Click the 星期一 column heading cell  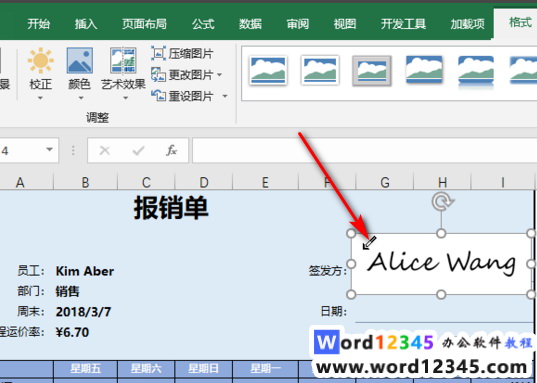(265, 369)
